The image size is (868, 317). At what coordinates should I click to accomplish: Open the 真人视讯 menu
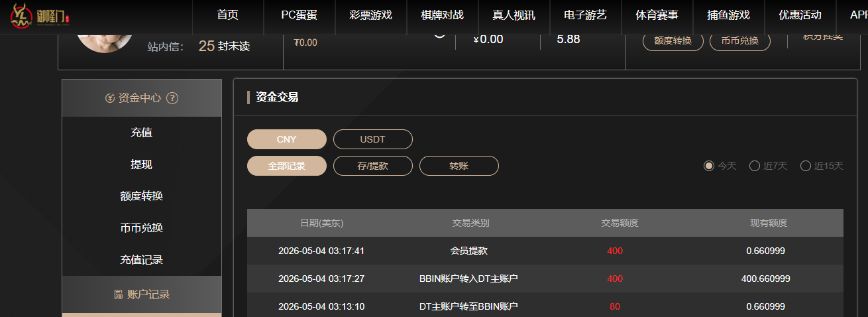click(x=514, y=15)
